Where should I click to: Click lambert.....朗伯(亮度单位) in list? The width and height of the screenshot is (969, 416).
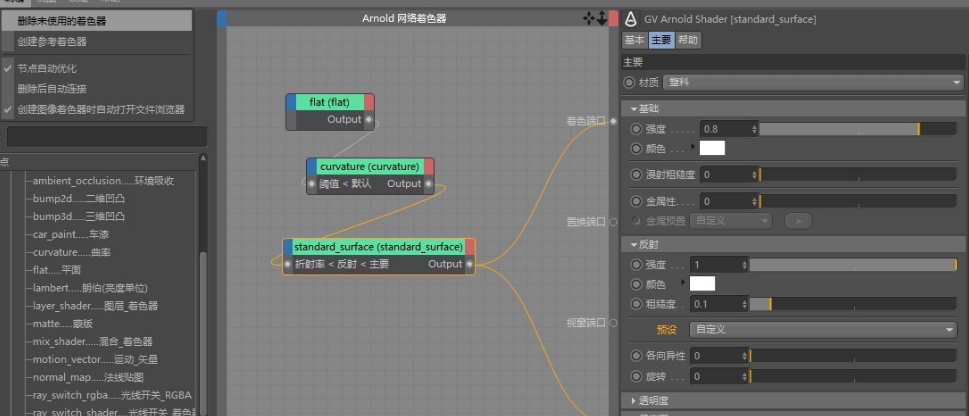[x=90, y=288]
